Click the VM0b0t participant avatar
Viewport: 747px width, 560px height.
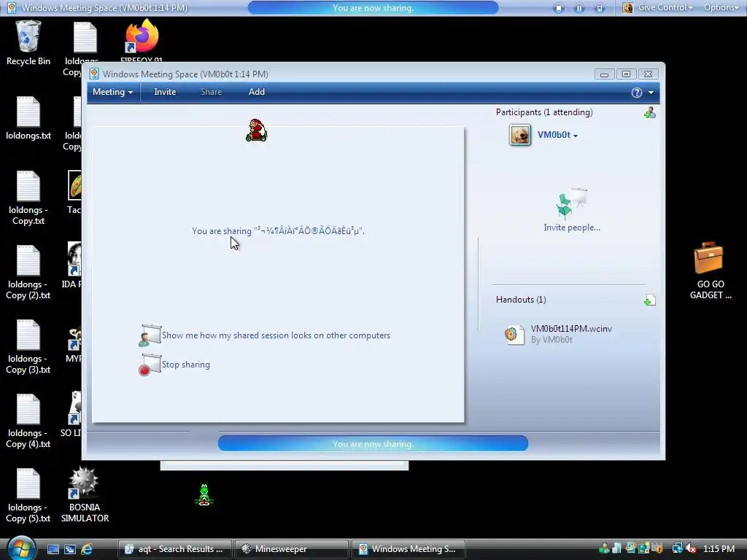pos(519,135)
